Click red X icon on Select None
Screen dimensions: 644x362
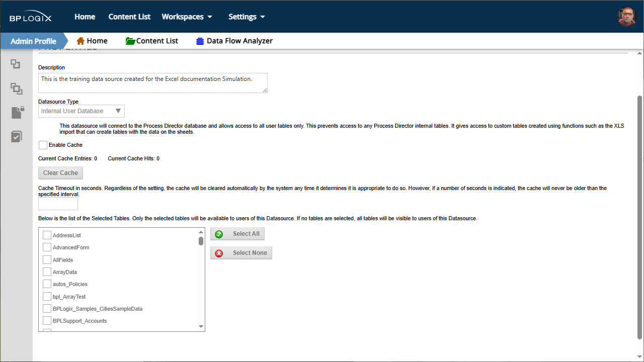point(219,253)
